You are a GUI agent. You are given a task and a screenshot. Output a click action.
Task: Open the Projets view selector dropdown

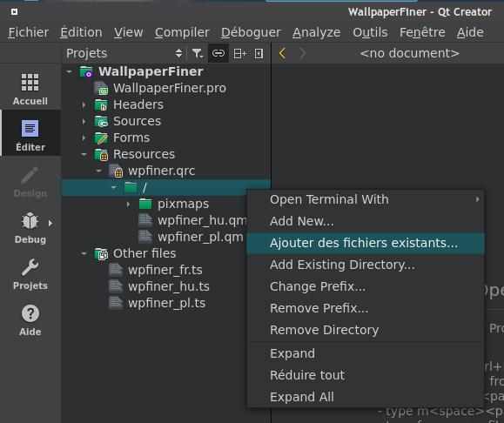coord(124,53)
